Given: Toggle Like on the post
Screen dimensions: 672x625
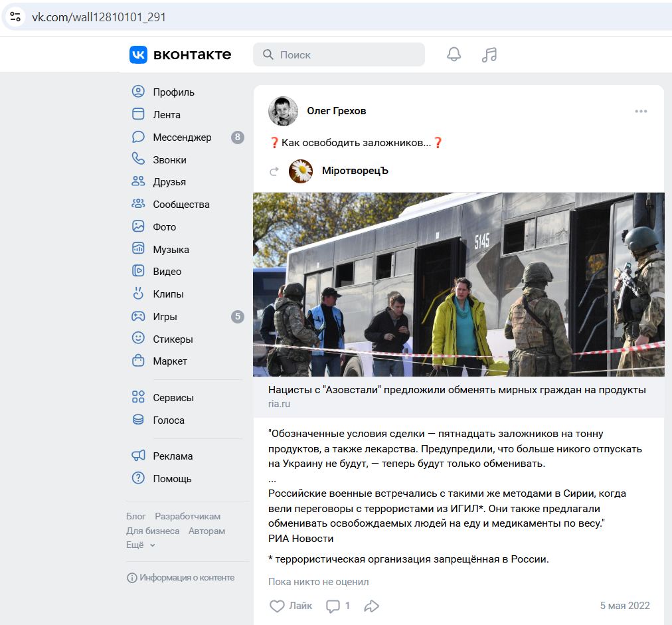Looking at the screenshot, I should click(286, 606).
